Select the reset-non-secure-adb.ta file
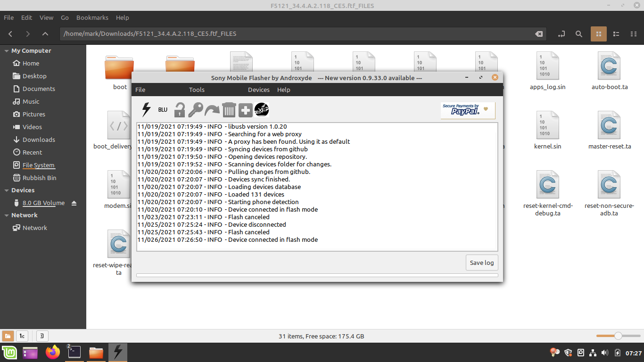Viewport: 644px width, 362px height. click(x=610, y=193)
